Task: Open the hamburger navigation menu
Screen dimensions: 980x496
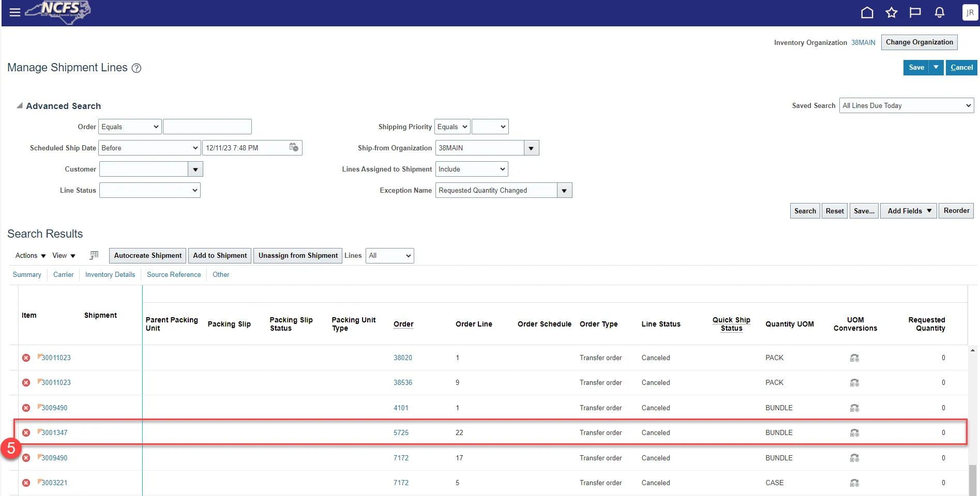Action: [15, 12]
